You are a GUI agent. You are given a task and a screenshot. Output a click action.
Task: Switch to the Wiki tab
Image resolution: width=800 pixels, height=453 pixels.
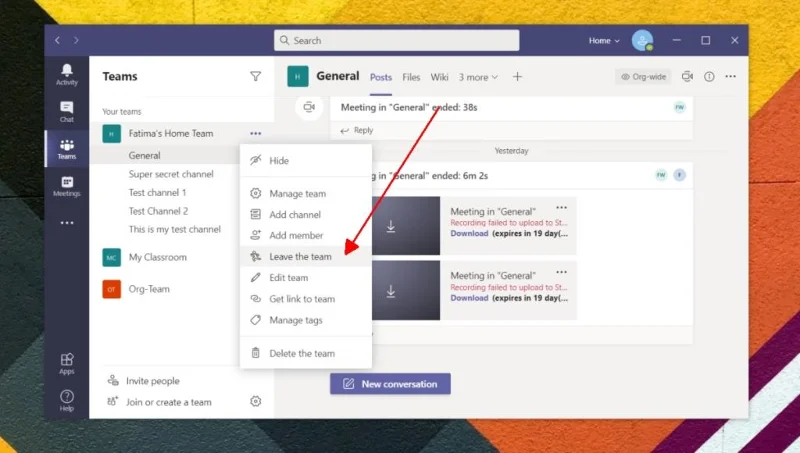(439, 77)
